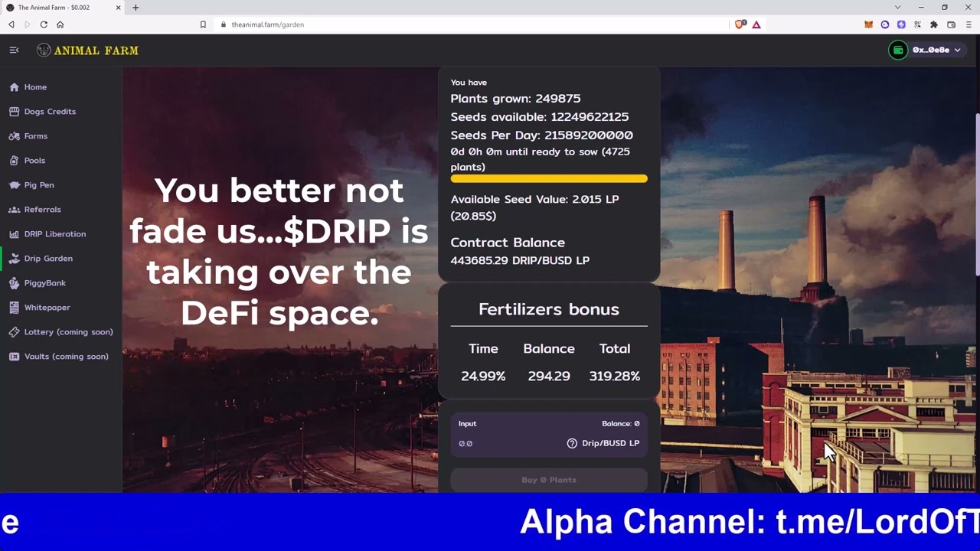Viewport: 980px width, 551px height.
Task: Open the purple lightning extension
Action: [901, 24]
